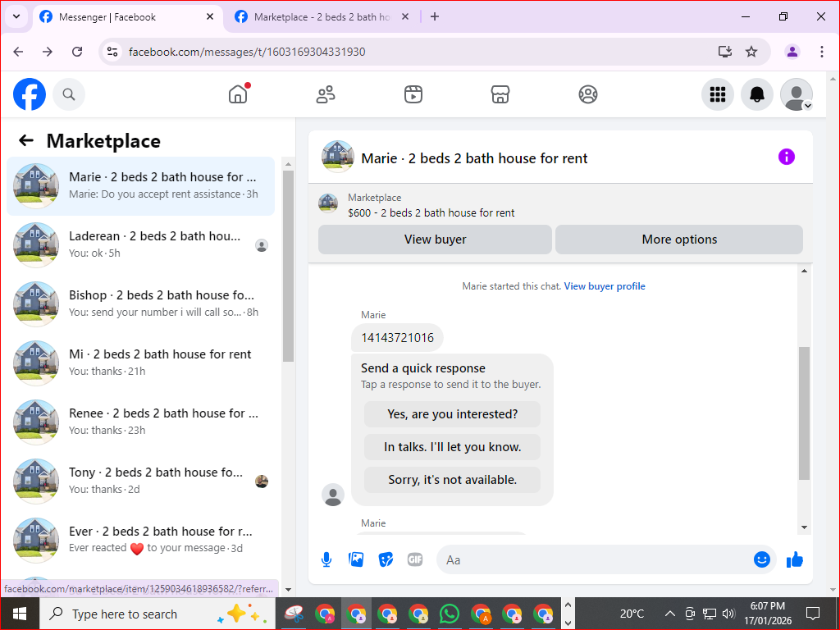Open the GIF picker icon

pyautogui.click(x=415, y=559)
